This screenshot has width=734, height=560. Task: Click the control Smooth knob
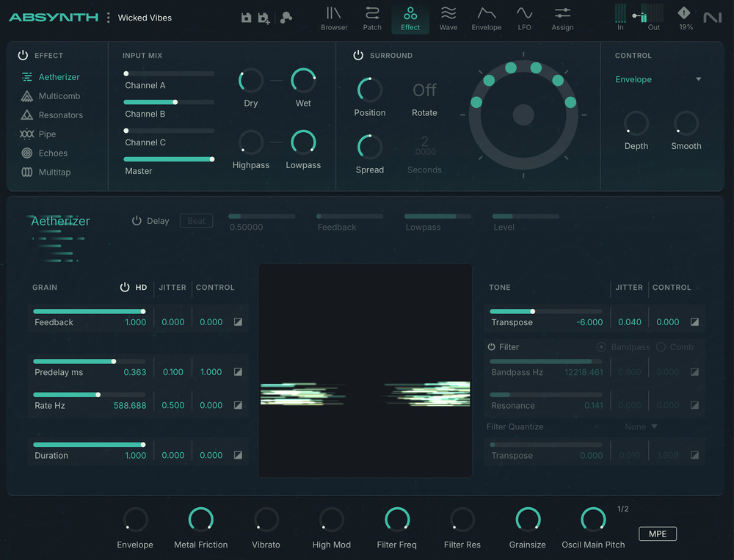[686, 123]
